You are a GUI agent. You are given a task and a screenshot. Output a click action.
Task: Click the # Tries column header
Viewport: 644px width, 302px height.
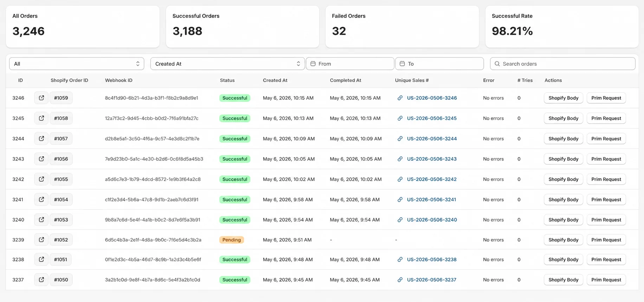525,80
